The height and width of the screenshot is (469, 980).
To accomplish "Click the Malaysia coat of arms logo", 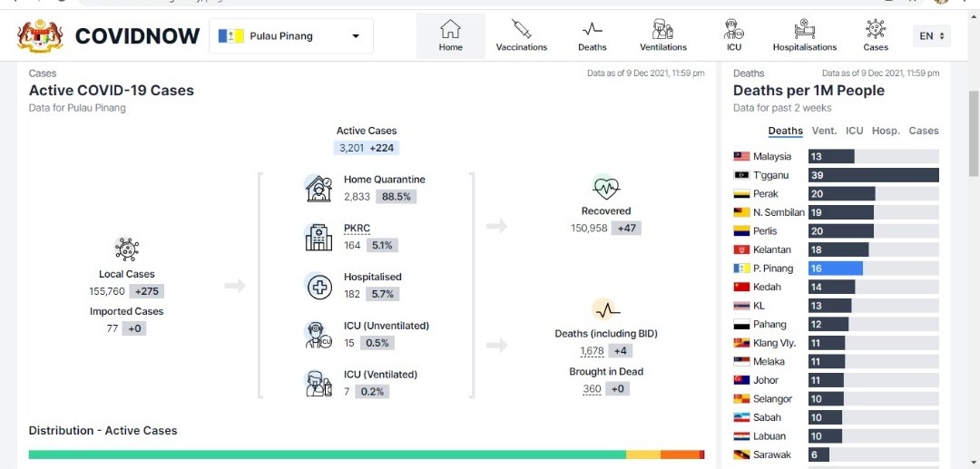I will coord(40,36).
